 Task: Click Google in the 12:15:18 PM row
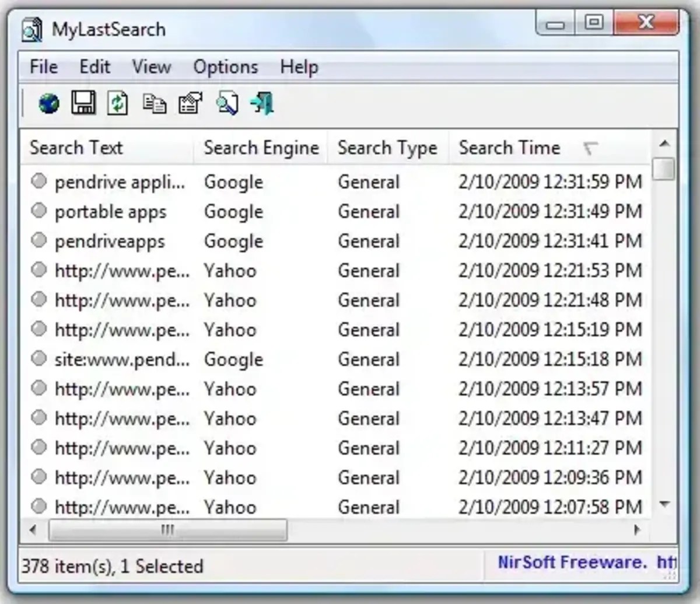[x=233, y=359]
